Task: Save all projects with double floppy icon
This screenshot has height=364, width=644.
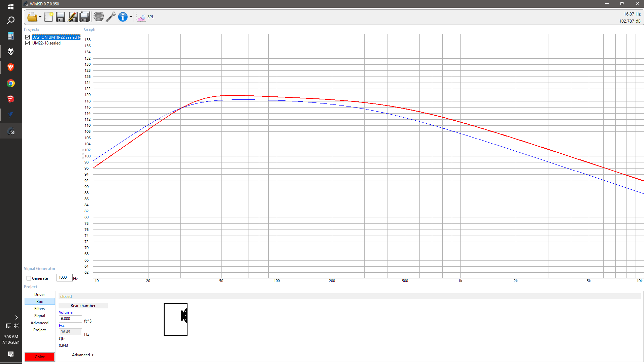Action: click(x=85, y=17)
